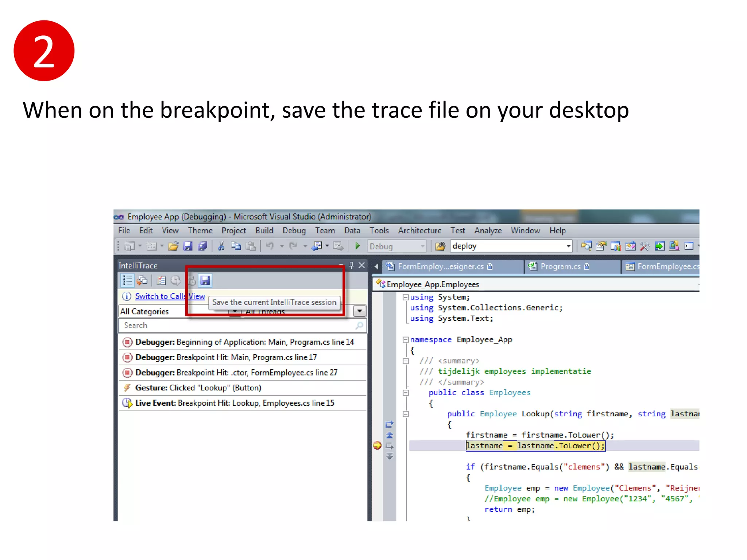Open Solution Explorer toolbar icon

[x=586, y=246]
